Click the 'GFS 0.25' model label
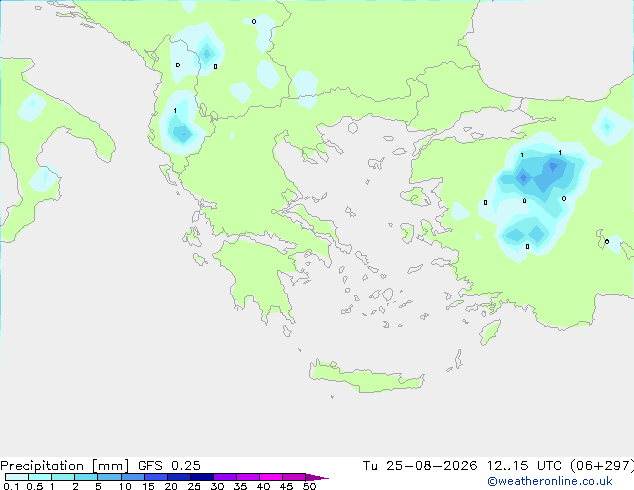 (169, 466)
